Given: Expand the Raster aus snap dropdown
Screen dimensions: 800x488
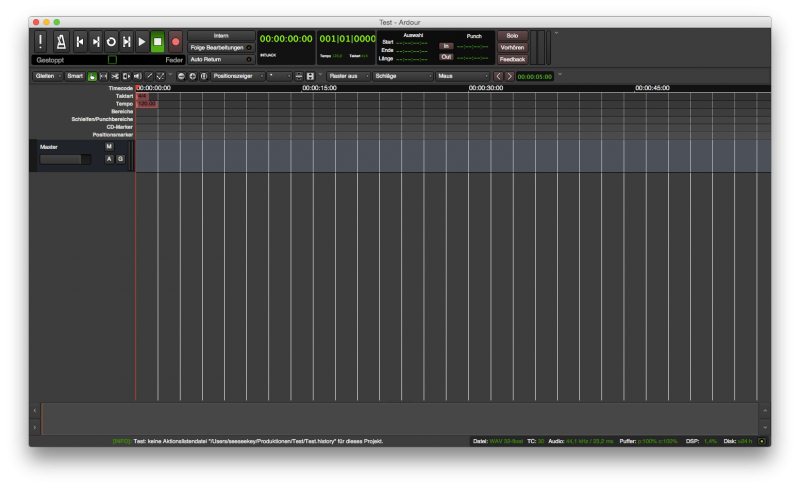Looking at the screenshot, I should (348, 76).
